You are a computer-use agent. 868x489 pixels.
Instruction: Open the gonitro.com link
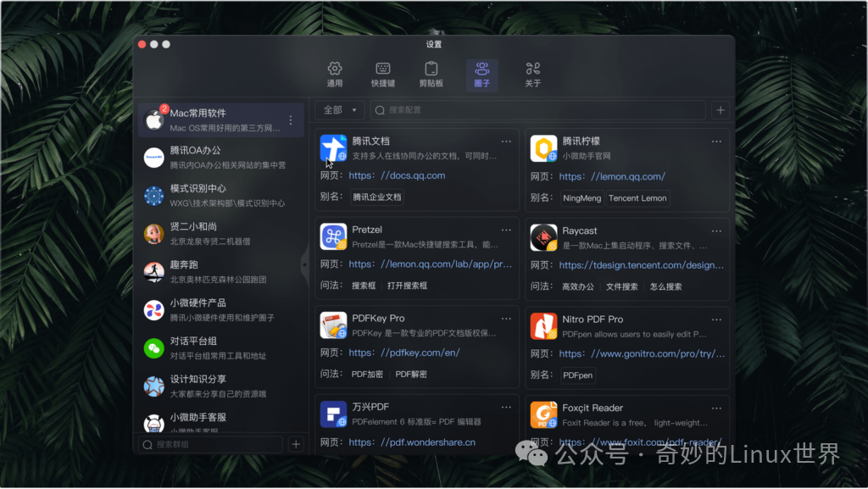coord(642,353)
